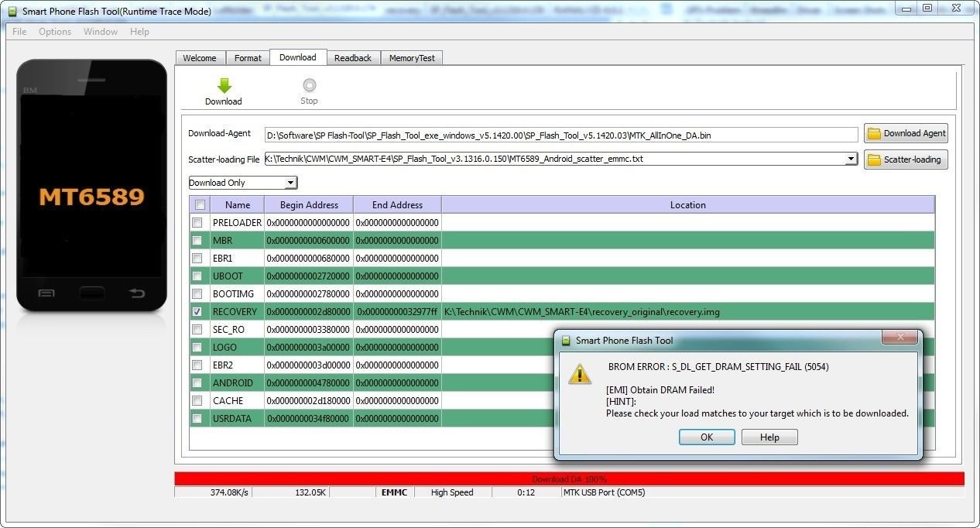Click the grey Stop circle icon
This screenshot has width=980, height=528.
309,85
